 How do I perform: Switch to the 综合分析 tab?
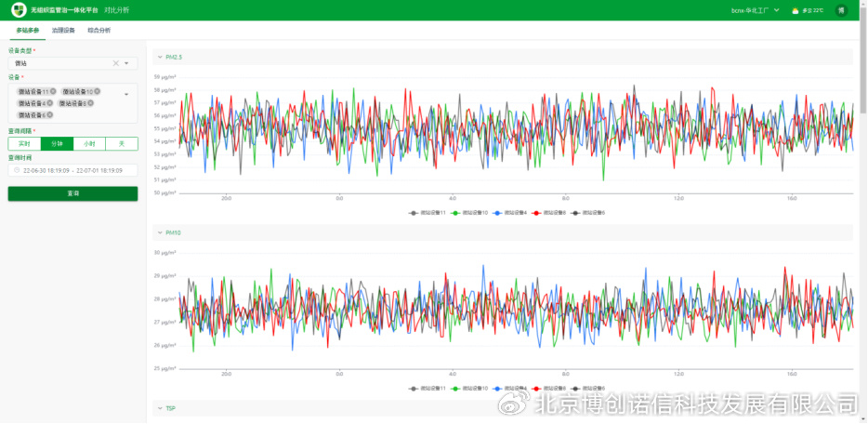tap(99, 31)
